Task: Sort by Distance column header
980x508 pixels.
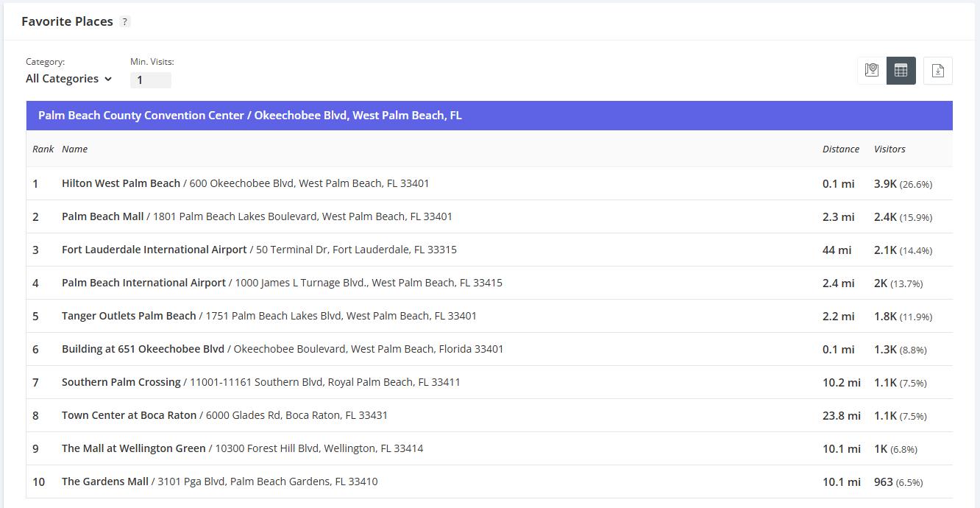Action: click(841, 149)
